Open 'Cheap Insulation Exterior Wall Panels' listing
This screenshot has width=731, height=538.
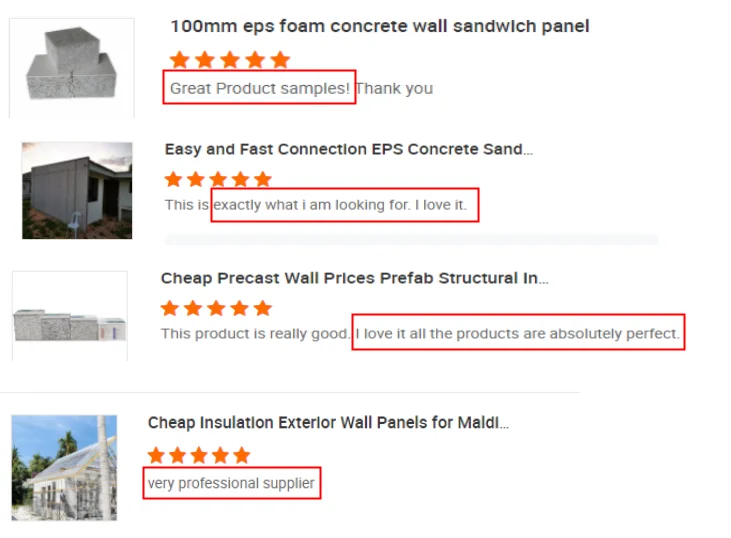tap(328, 423)
